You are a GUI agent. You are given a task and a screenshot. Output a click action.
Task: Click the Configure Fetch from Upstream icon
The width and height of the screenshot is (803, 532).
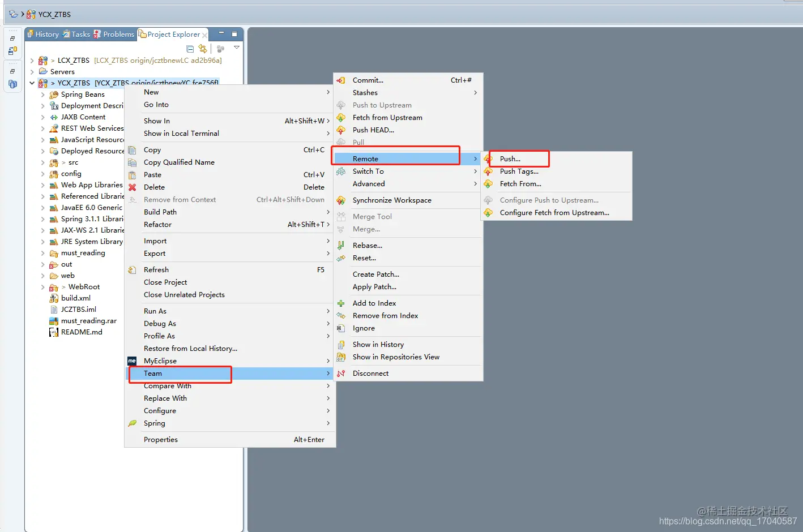[x=488, y=213]
